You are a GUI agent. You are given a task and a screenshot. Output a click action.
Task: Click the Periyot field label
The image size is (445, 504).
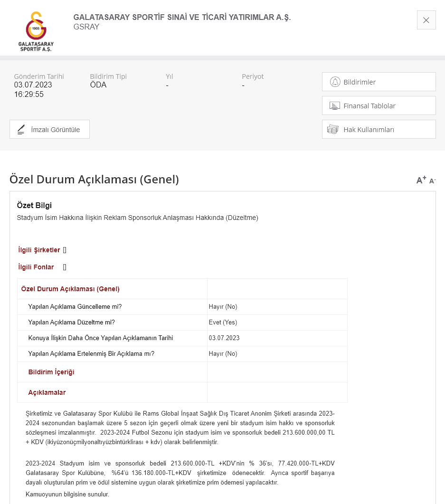tap(253, 76)
